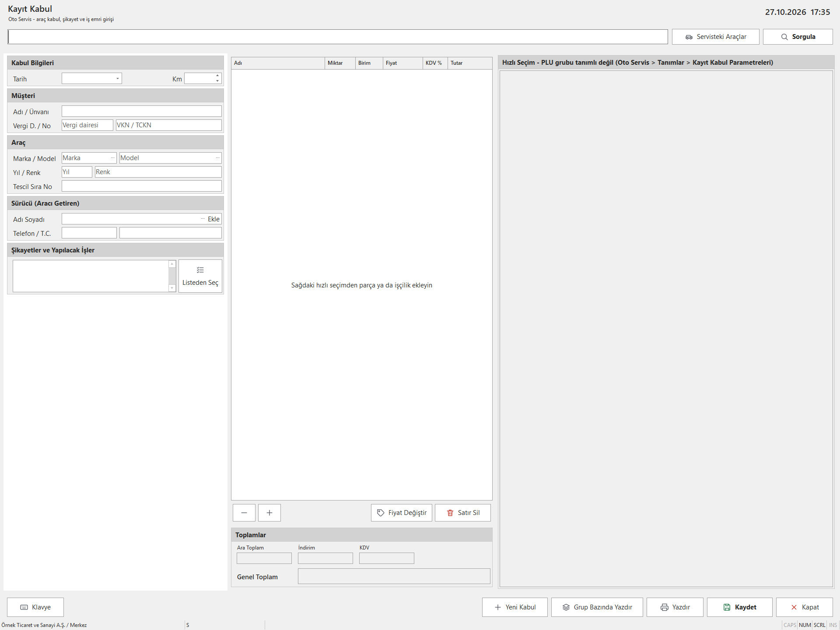Click the Sorgula search button
Image resolution: width=840 pixels, height=630 pixels.
pyautogui.click(x=798, y=37)
